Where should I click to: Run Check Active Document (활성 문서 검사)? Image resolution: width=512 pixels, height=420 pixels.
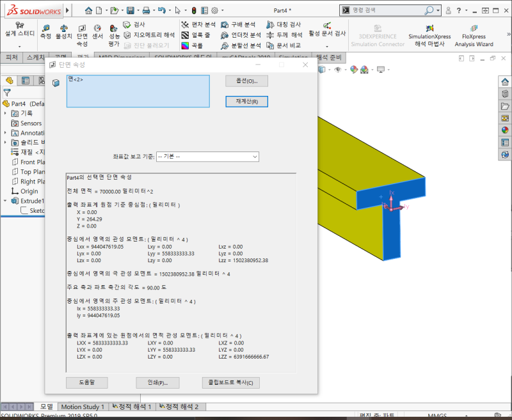point(327,29)
